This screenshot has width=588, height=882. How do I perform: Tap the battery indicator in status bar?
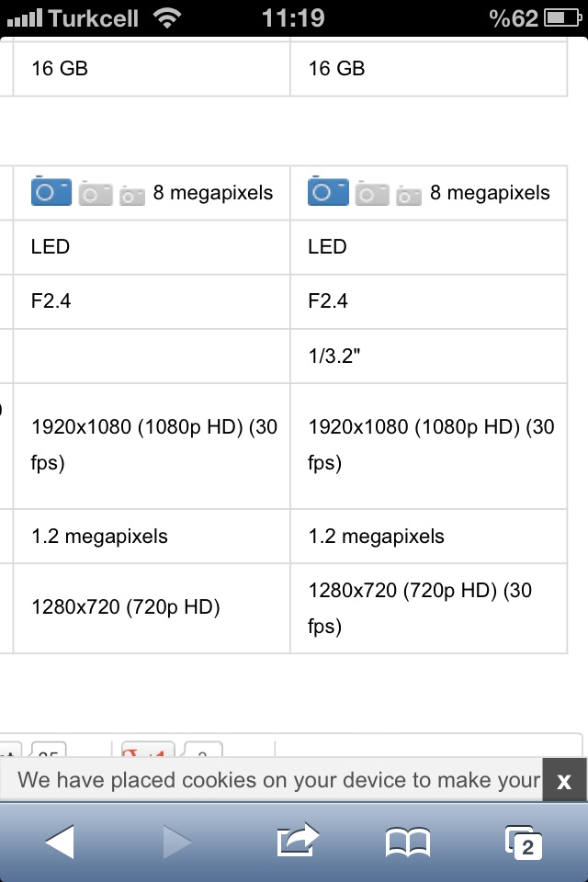(563, 18)
